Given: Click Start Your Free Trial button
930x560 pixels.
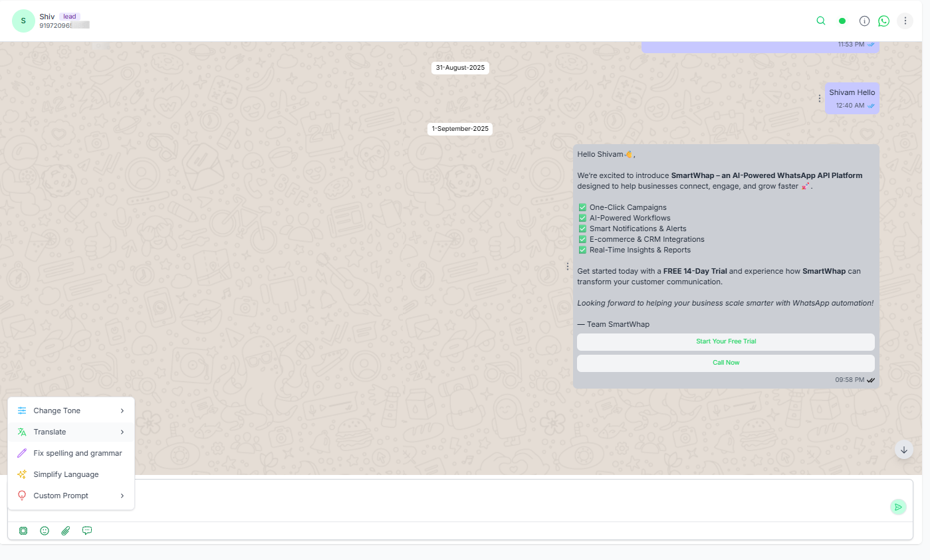Looking at the screenshot, I should coord(726,341).
